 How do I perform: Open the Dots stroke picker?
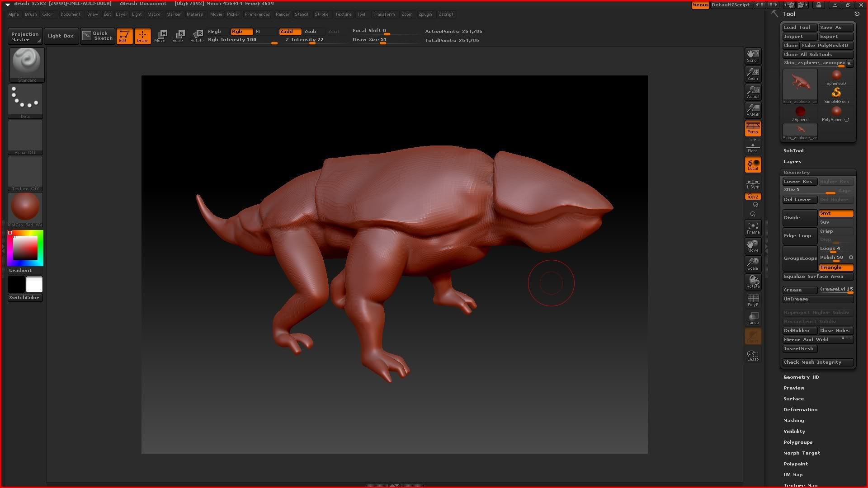tap(25, 101)
